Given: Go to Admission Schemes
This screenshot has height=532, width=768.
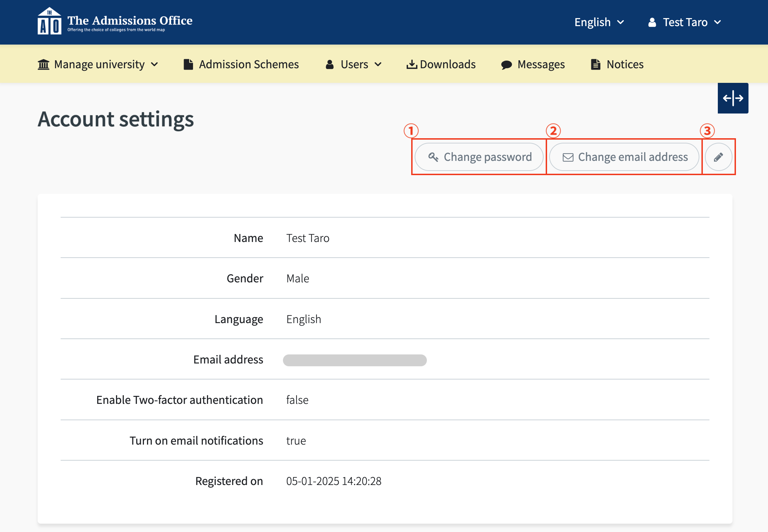Looking at the screenshot, I should (x=249, y=64).
